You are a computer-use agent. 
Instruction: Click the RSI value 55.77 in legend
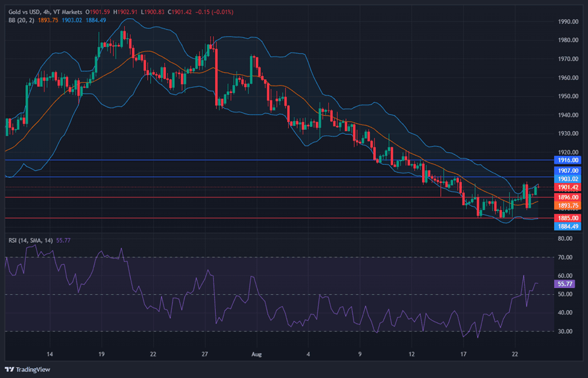tap(63, 240)
